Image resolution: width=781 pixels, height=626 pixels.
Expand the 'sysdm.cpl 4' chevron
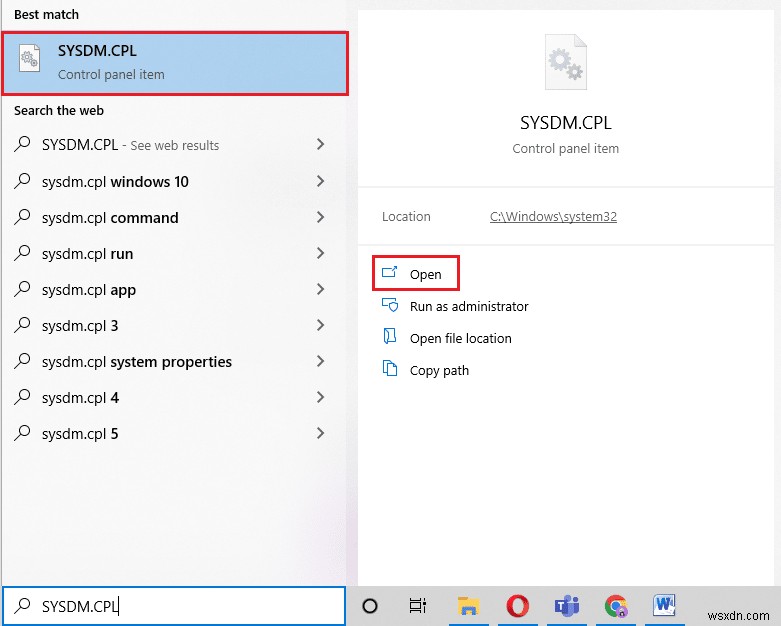pos(320,397)
